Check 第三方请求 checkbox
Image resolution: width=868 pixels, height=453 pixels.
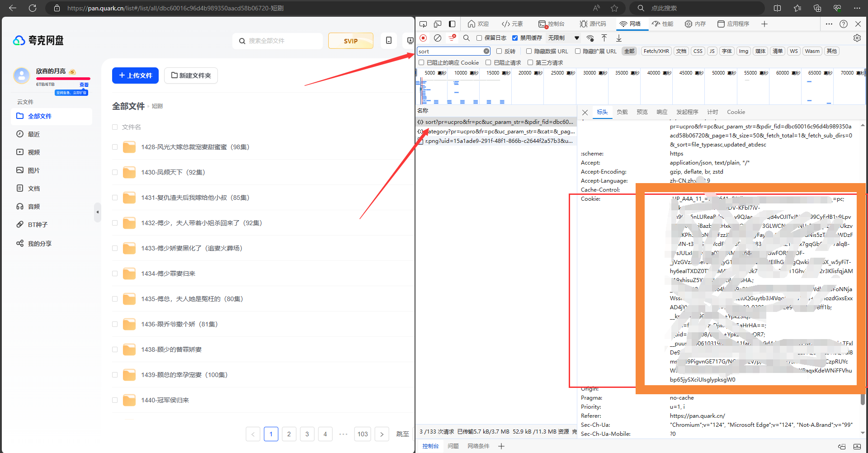tap(530, 62)
